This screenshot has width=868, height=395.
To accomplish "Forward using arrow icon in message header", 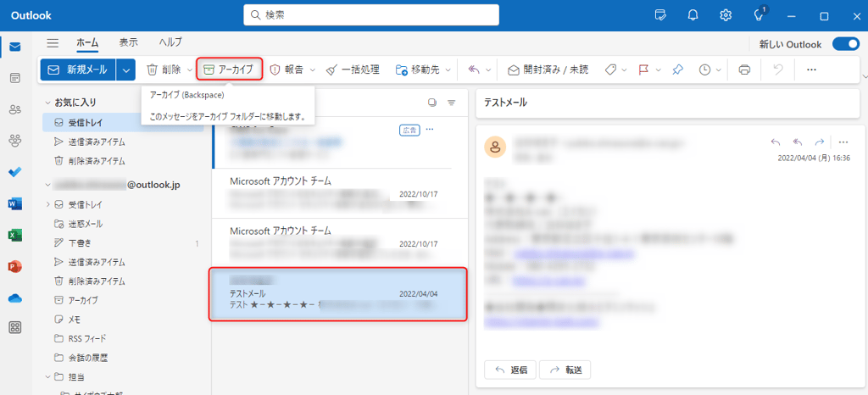I will pos(820,141).
